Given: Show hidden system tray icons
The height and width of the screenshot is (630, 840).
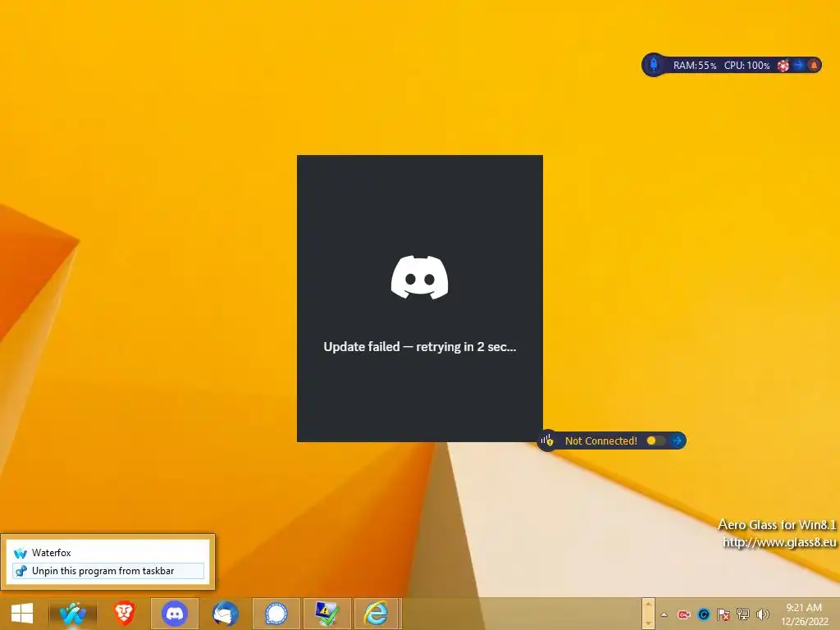Looking at the screenshot, I should click(x=664, y=614).
